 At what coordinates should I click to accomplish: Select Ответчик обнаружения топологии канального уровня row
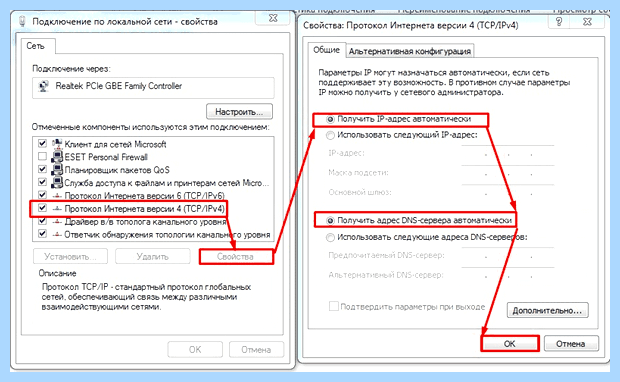(x=153, y=234)
